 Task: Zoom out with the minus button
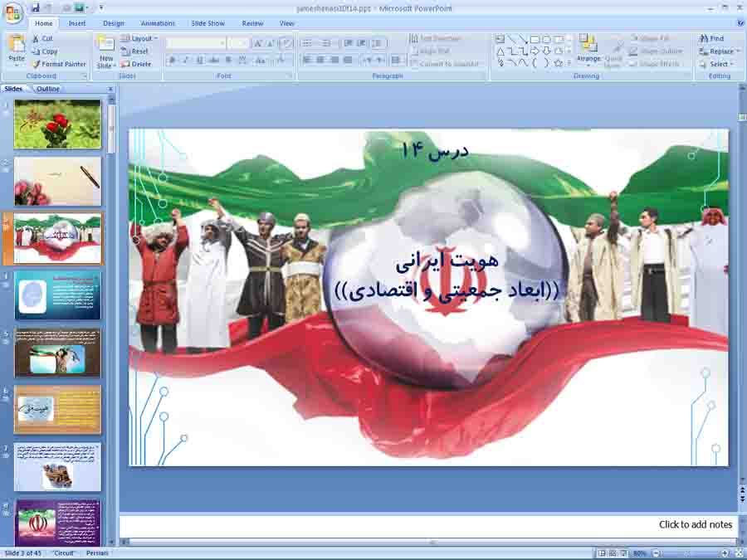coord(656,553)
